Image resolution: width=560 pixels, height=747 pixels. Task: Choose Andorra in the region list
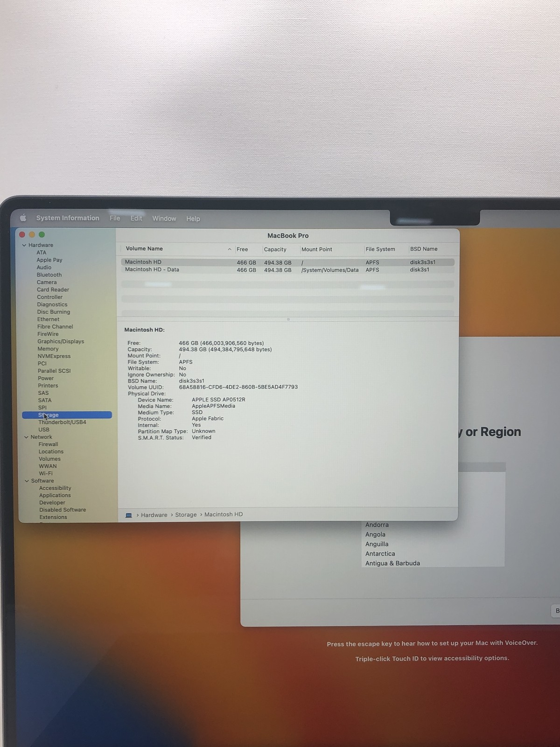(x=377, y=525)
